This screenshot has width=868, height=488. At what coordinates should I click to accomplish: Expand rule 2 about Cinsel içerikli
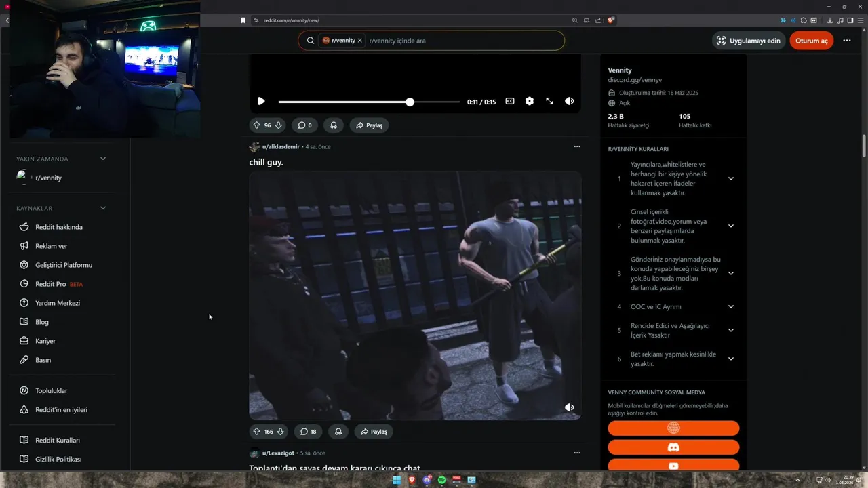pyautogui.click(x=731, y=226)
